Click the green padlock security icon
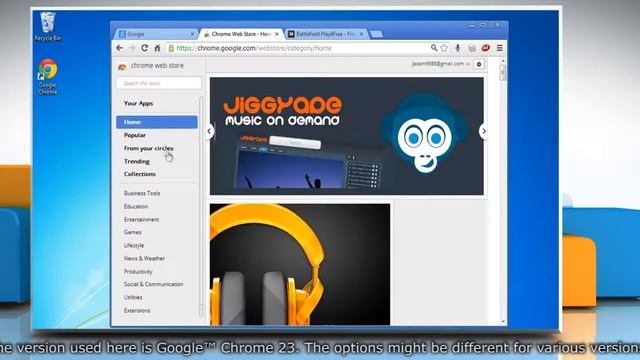The width and height of the screenshot is (640, 360). pyautogui.click(x=171, y=48)
